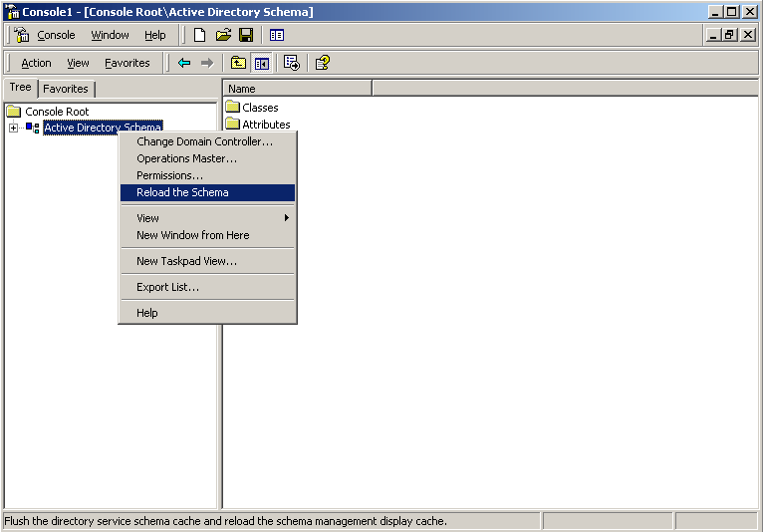This screenshot has width=763, height=532.
Task: Click Reload the Schema
Action: [x=208, y=192]
